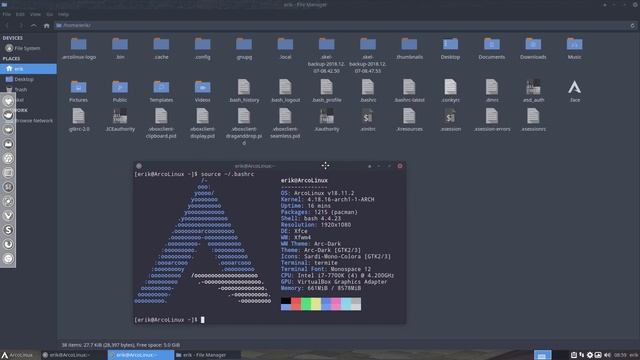Open the Help menu
640x360 pixels.
click(63, 14)
